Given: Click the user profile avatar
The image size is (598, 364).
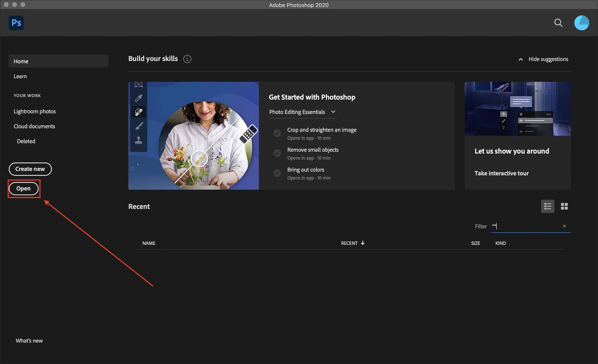Looking at the screenshot, I should click(581, 23).
